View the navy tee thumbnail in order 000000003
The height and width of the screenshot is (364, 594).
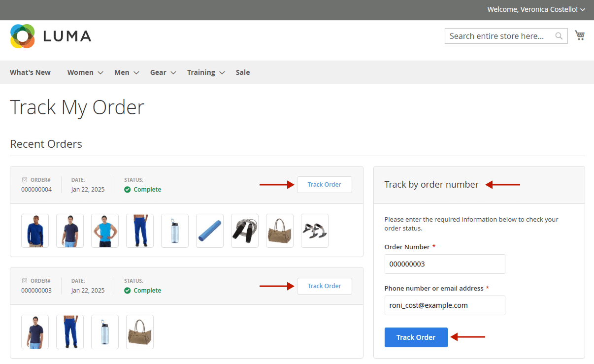35,332
